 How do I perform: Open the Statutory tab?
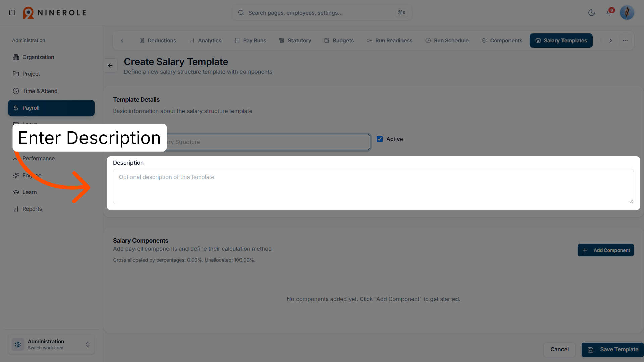[x=296, y=40]
